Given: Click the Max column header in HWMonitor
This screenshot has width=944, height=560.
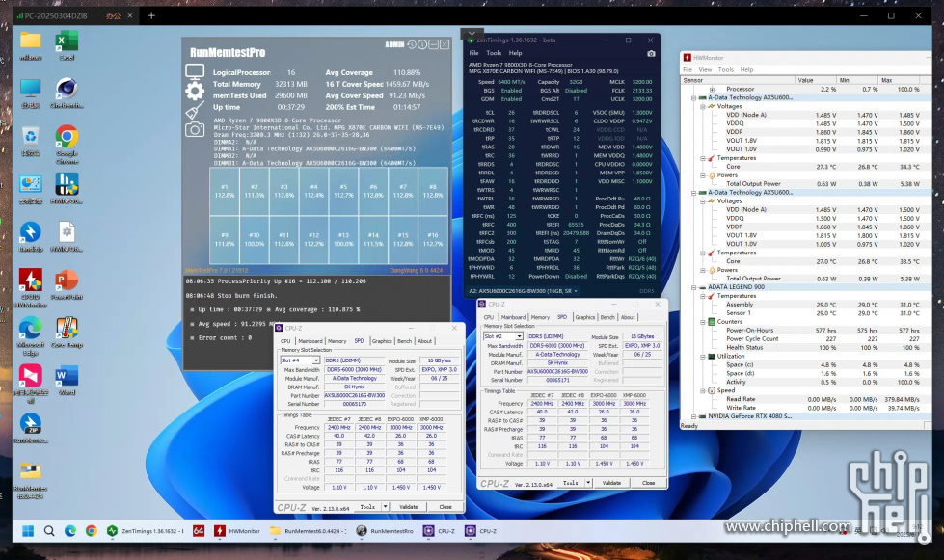Looking at the screenshot, I should pos(900,80).
